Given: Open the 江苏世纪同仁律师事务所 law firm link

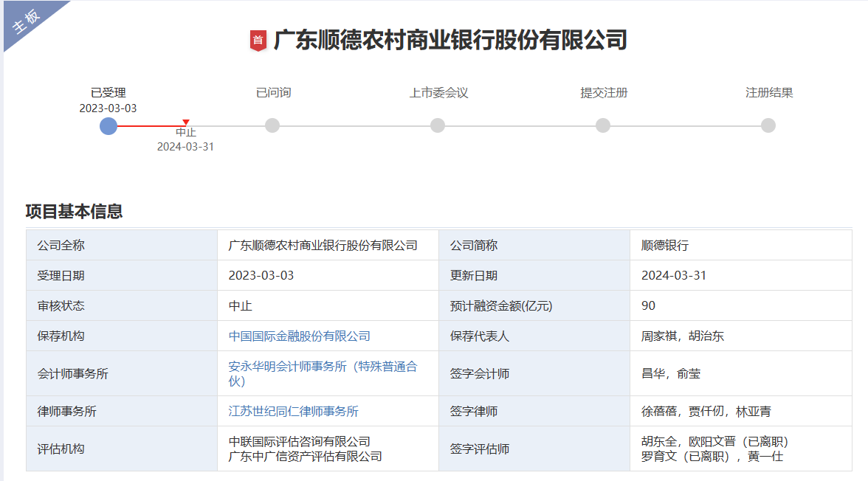Looking at the screenshot, I should (x=293, y=411).
